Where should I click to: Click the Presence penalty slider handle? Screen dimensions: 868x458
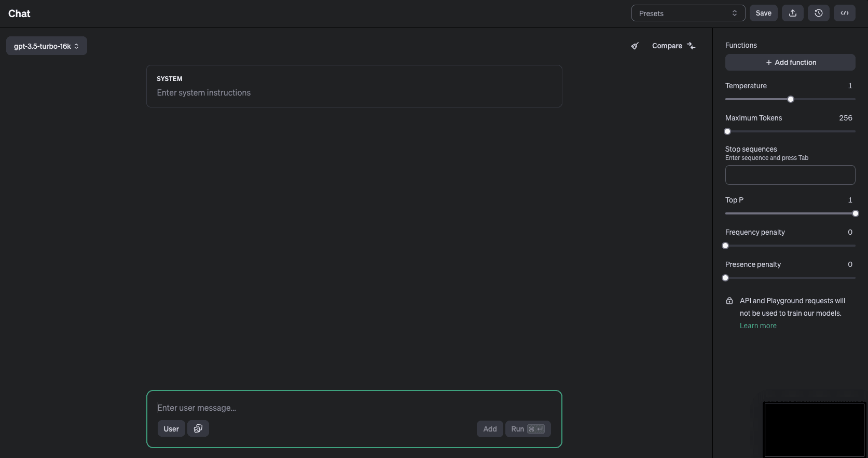[725, 278]
